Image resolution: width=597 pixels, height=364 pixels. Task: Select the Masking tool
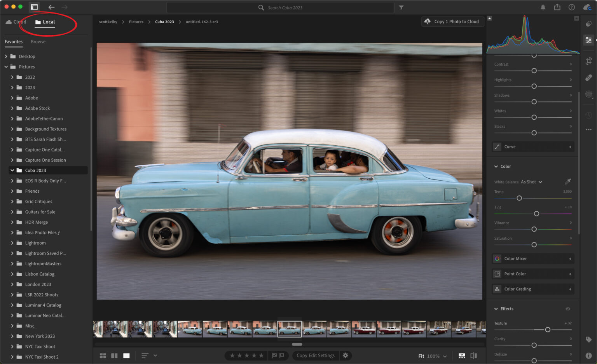coord(588,94)
